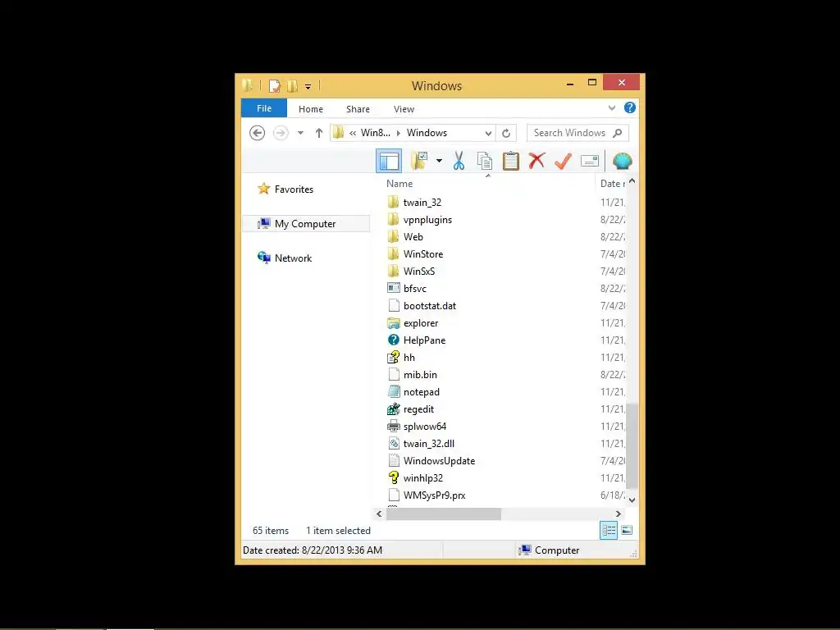Select the notepad application

pos(421,392)
